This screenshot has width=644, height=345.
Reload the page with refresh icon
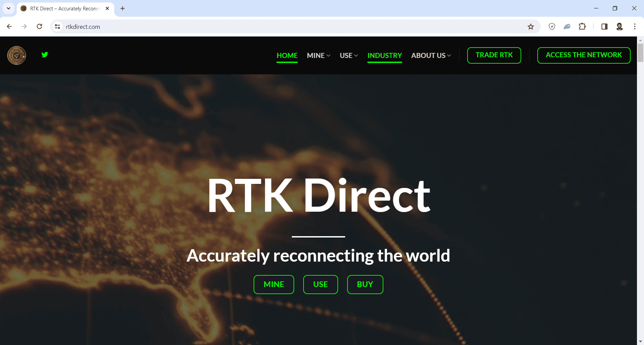39,26
